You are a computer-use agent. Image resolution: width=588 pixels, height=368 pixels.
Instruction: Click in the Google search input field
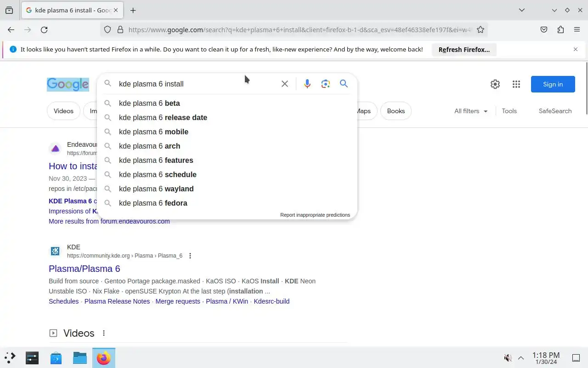pyautogui.click(x=198, y=84)
